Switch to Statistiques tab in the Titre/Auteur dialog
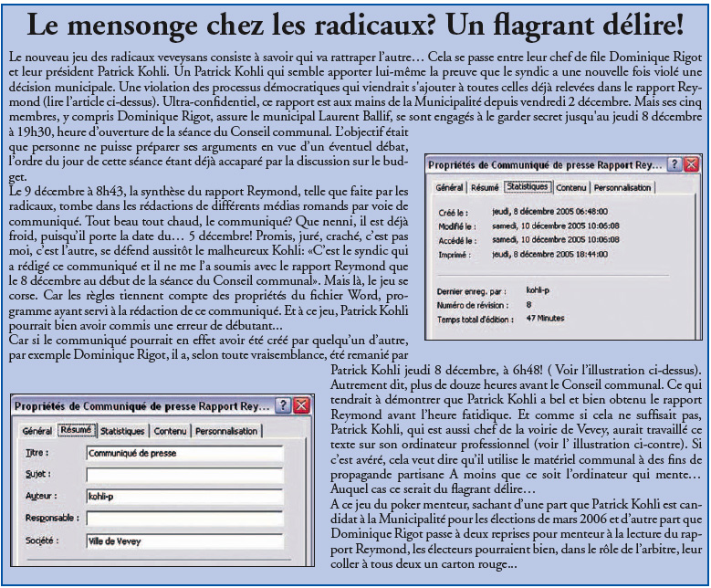The width and height of the screenshot is (711, 588). coord(122,431)
